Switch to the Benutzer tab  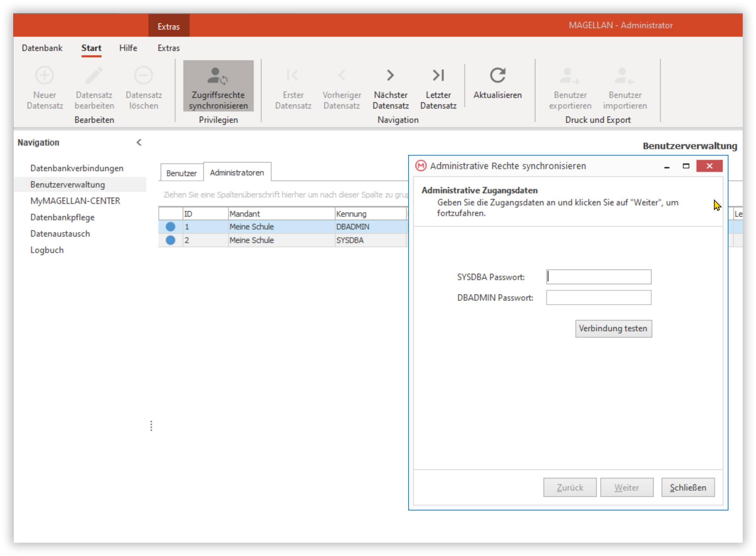[181, 173]
